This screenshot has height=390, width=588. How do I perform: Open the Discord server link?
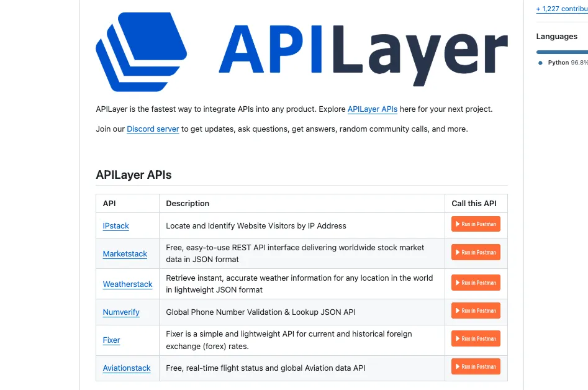(153, 129)
